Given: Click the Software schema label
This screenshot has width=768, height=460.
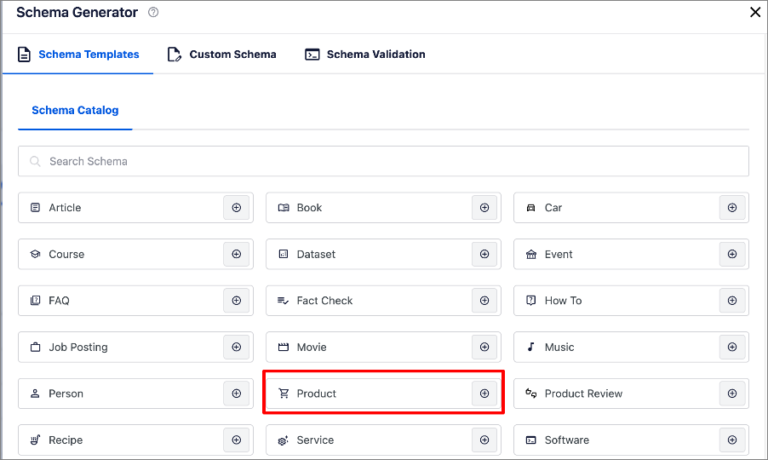Looking at the screenshot, I should (x=567, y=440).
